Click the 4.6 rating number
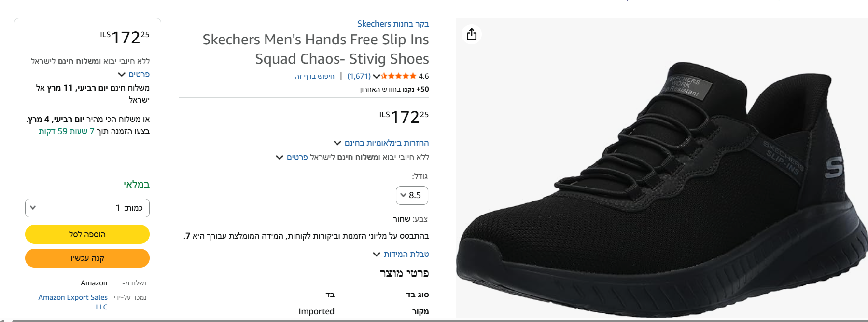Screen dimensions: 868x322 [x=423, y=76]
